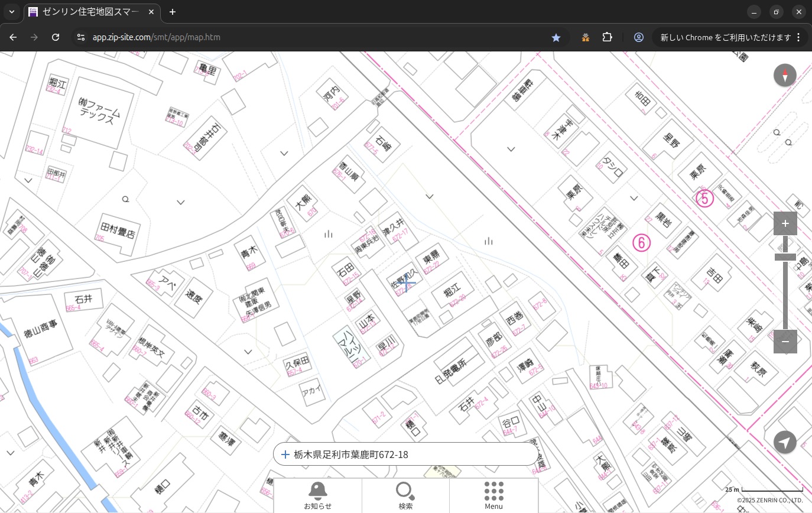Click the 古市 house label
The image size is (812, 513).
tap(200, 414)
